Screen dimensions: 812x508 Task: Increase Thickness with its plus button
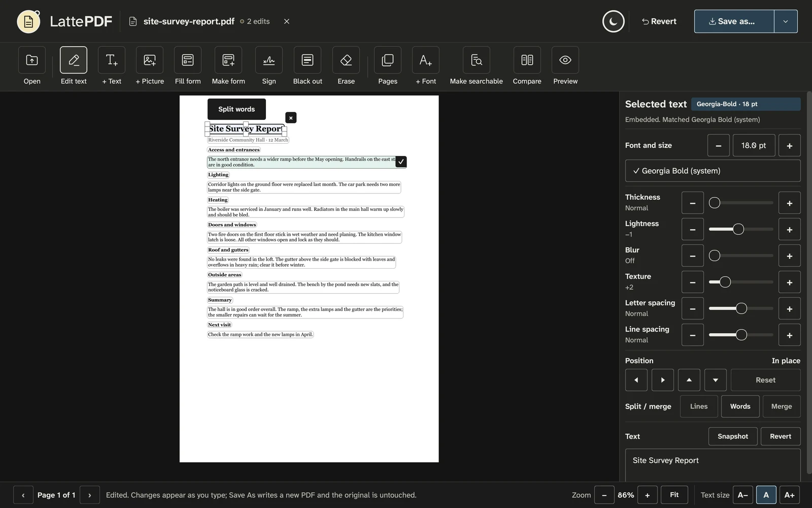790,203
